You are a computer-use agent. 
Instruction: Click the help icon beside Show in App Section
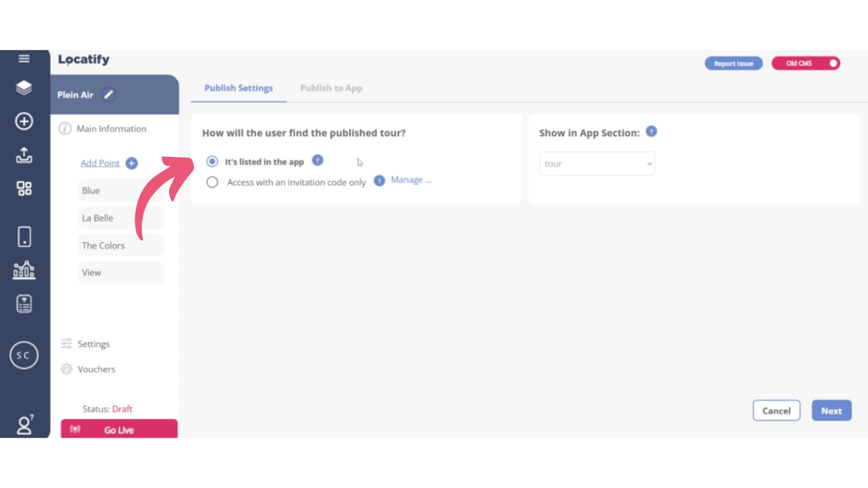click(x=651, y=132)
